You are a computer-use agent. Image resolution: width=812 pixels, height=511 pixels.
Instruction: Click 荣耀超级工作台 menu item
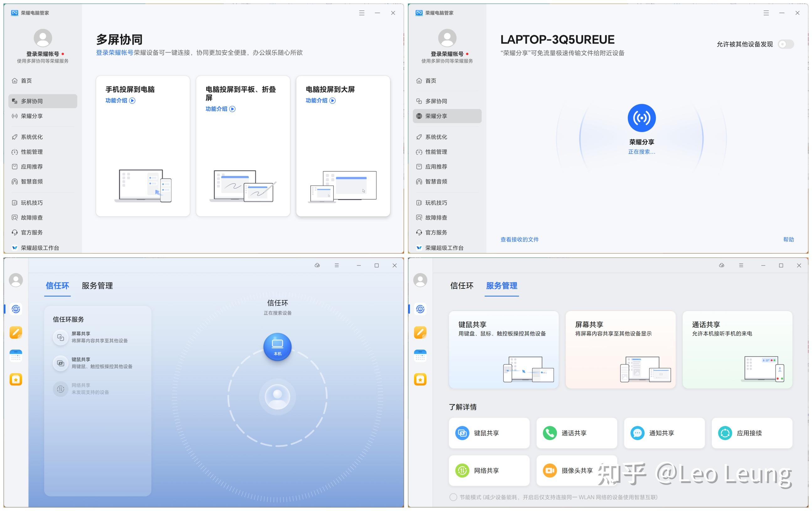coord(44,248)
